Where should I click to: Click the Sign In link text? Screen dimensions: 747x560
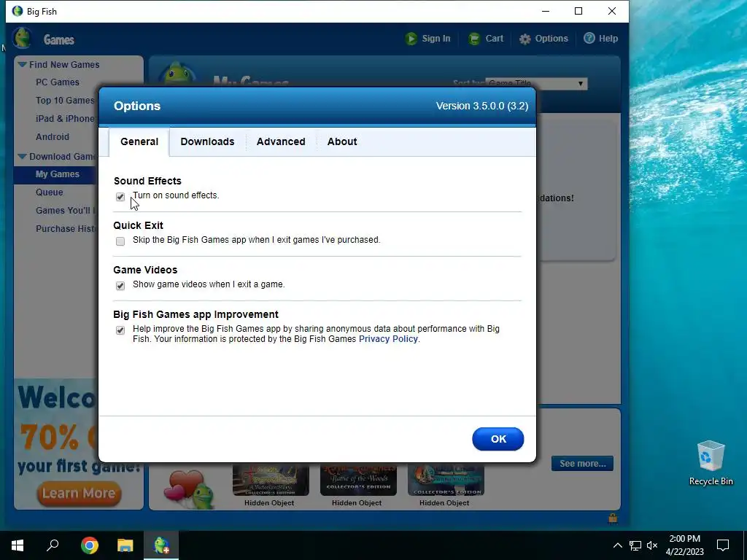436,39
